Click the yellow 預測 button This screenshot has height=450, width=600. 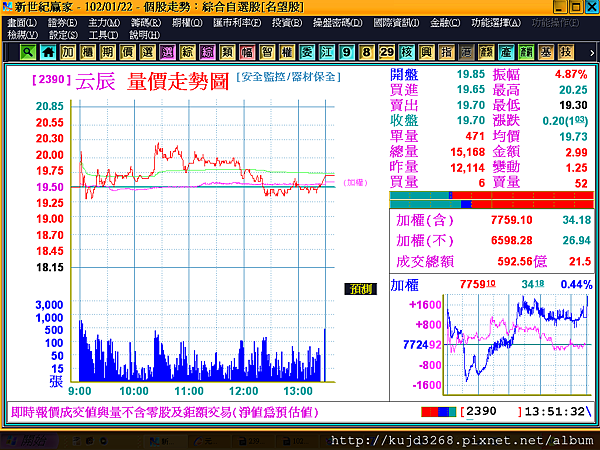360,289
